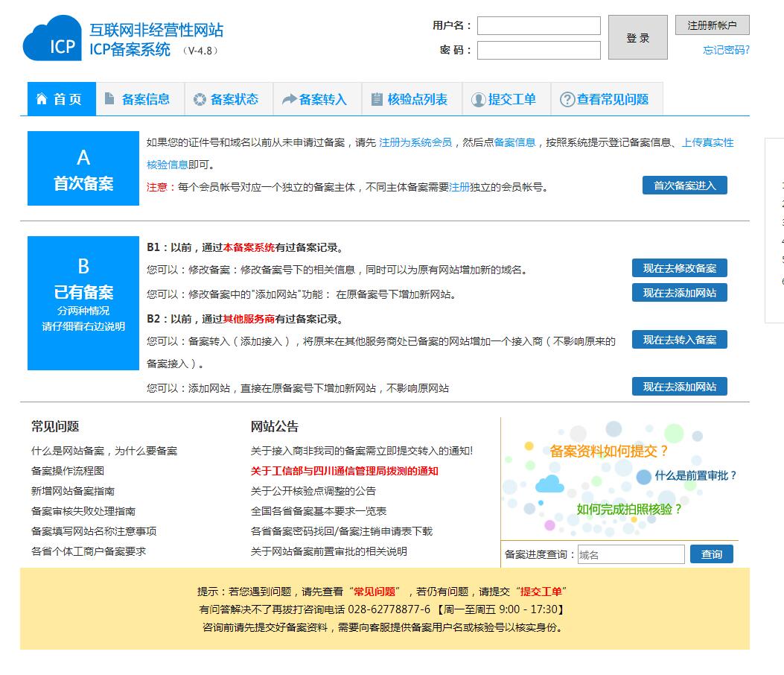Click the red 常见问题 link in the tip
The height and width of the screenshot is (675, 784).
point(375,592)
